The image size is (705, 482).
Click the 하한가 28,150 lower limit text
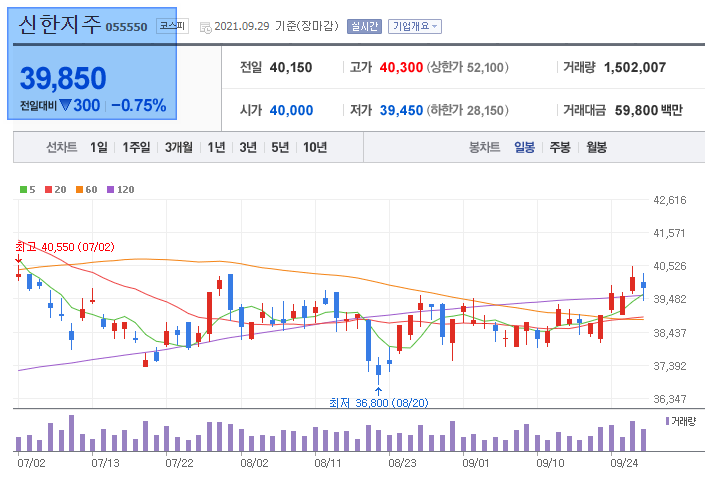coord(468,110)
